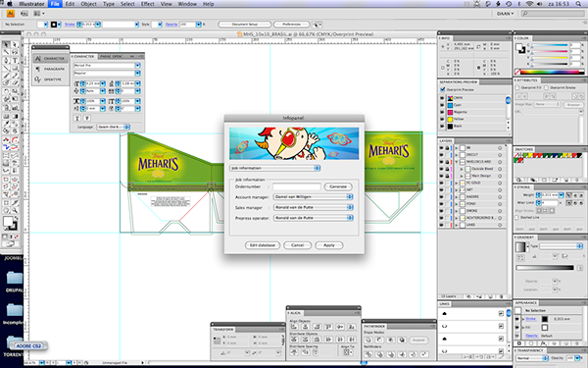Image resolution: width=588 pixels, height=368 pixels.
Task: Open Spotlight search magnifier in menu bar
Action: pyautogui.click(x=577, y=4)
